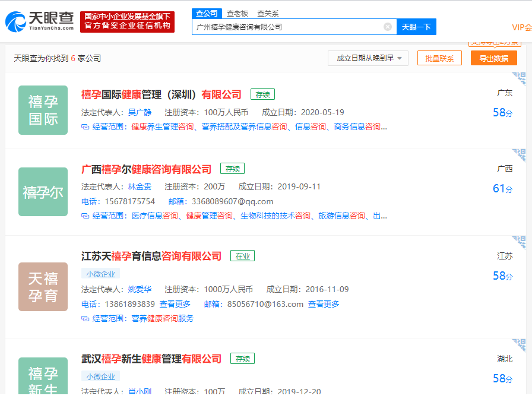This screenshot has width=532, height=399.
Task: Click business scope icon under 禧孕国际 entry
Action: click(85, 127)
